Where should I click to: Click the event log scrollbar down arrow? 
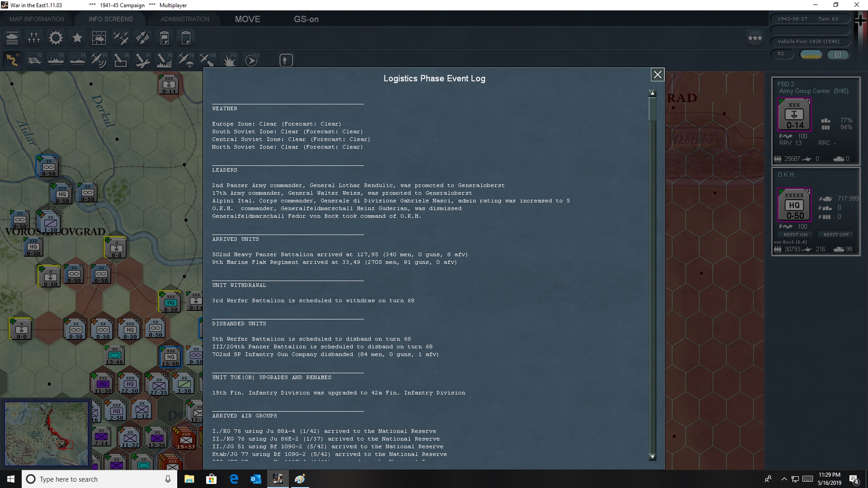652,457
